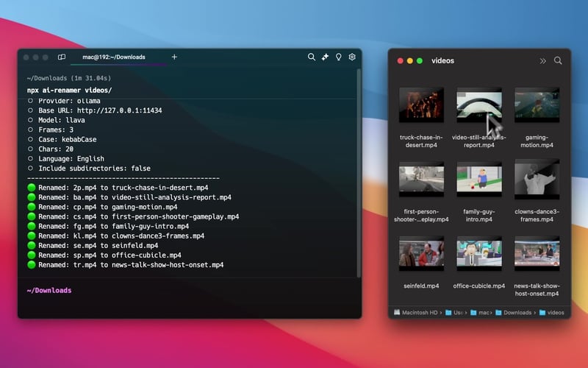Click Downloads folder in Finder path bar
588x368 pixels.
pos(513,312)
